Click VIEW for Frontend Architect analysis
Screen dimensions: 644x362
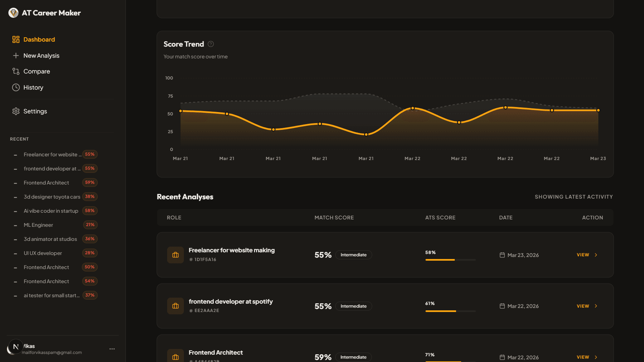[583, 357]
